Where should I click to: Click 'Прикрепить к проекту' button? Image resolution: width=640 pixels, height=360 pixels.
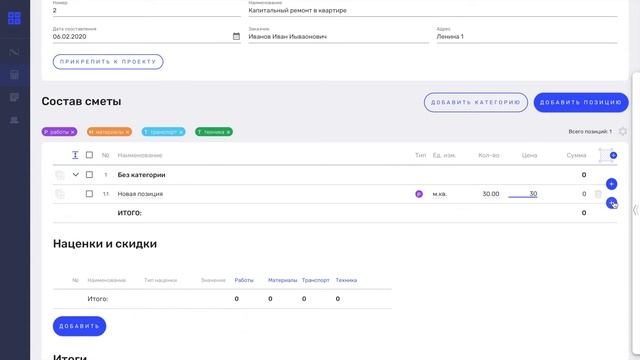pos(108,62)
